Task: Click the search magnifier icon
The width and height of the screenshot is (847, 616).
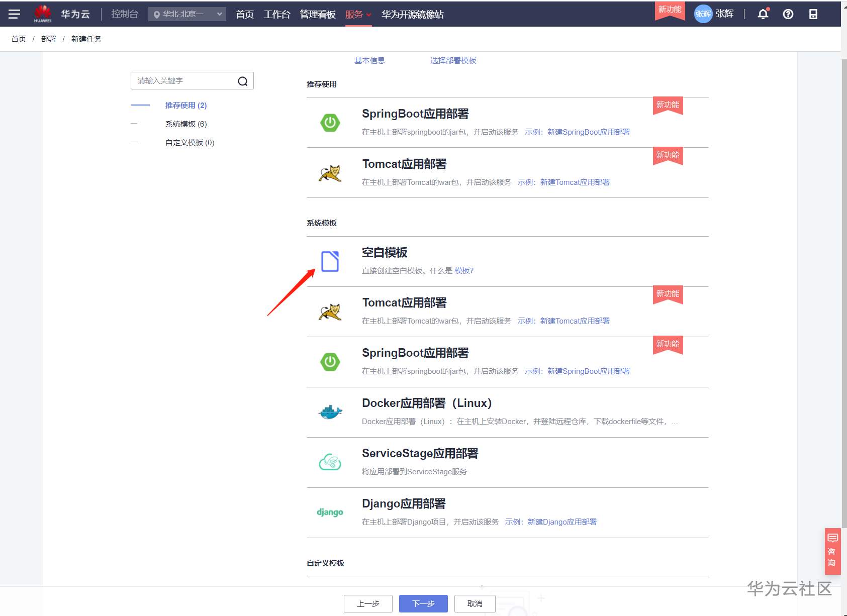Action: tap(243, 81)
